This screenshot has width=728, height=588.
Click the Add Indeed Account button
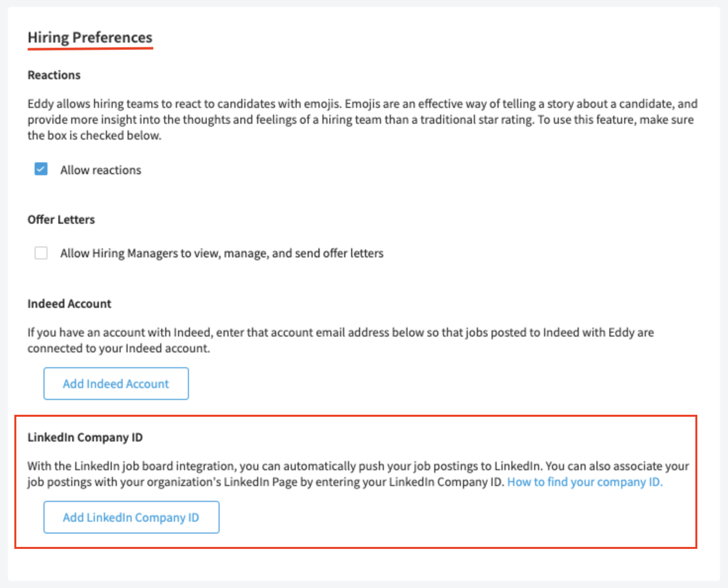[116, 384]
